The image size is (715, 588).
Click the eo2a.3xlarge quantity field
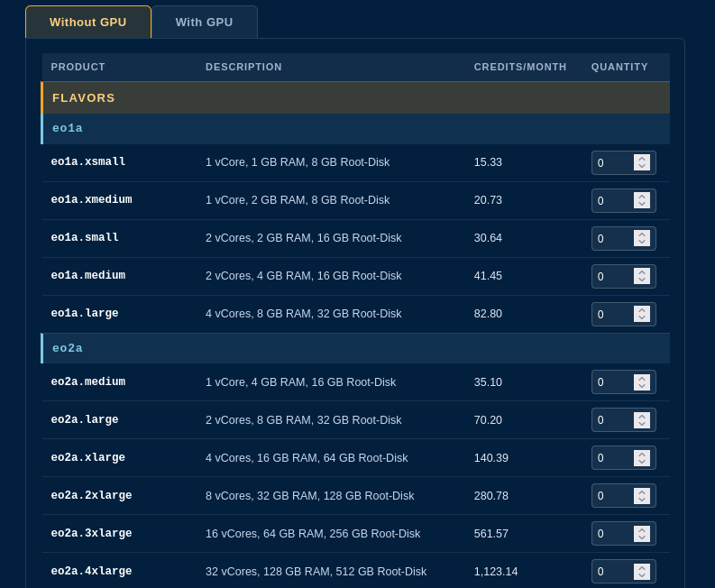[623, 533]
